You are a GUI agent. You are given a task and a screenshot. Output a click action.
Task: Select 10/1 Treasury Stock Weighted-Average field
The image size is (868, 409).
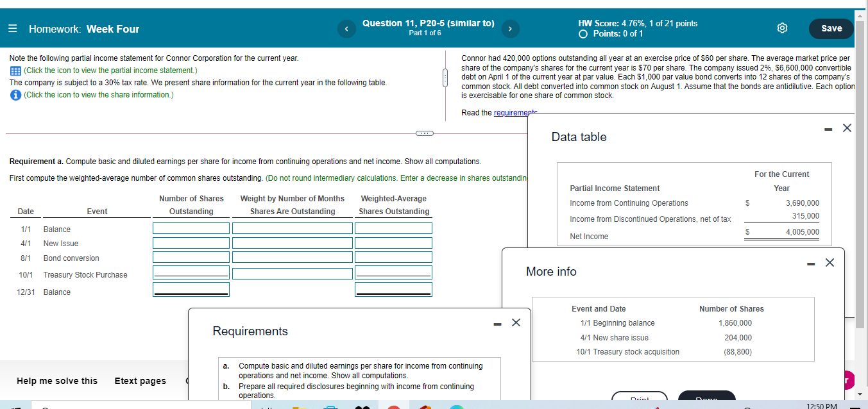394,273
